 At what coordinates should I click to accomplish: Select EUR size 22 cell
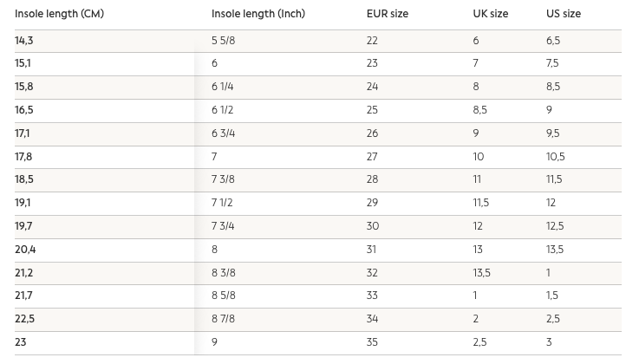(373, 41)
